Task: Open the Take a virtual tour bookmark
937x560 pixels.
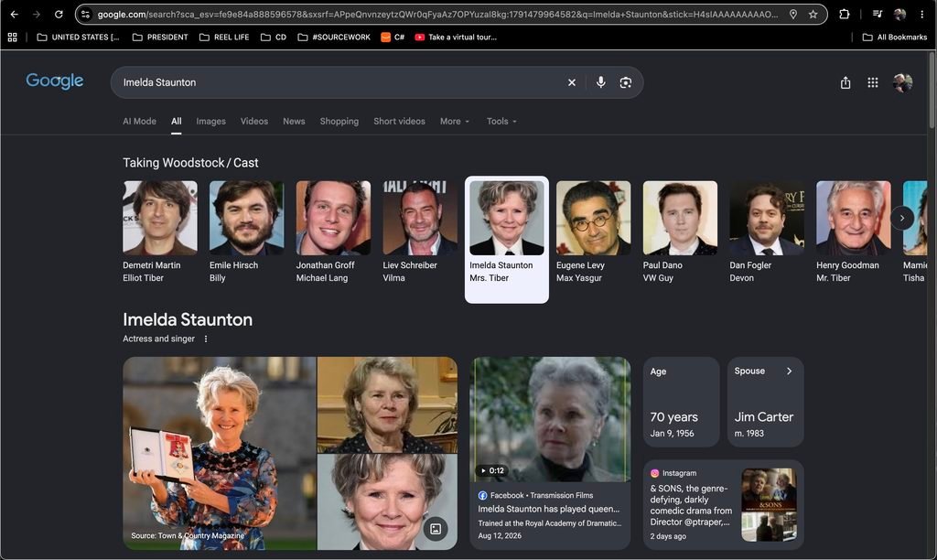Action: click(x=456, y=37)
